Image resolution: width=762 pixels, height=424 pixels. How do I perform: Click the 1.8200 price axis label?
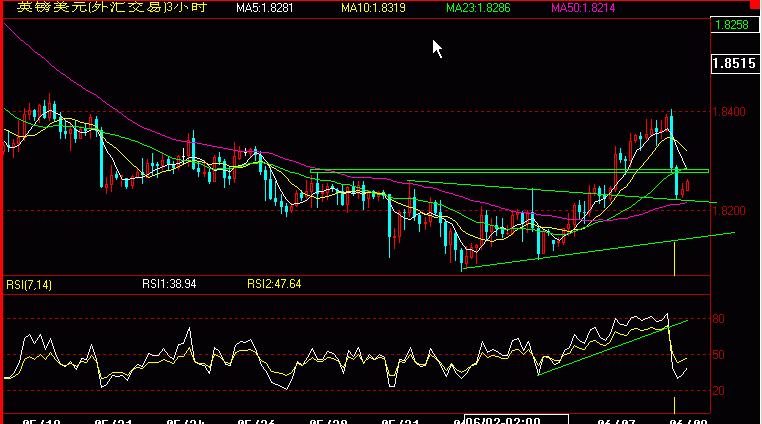click(x=729, y=211)
